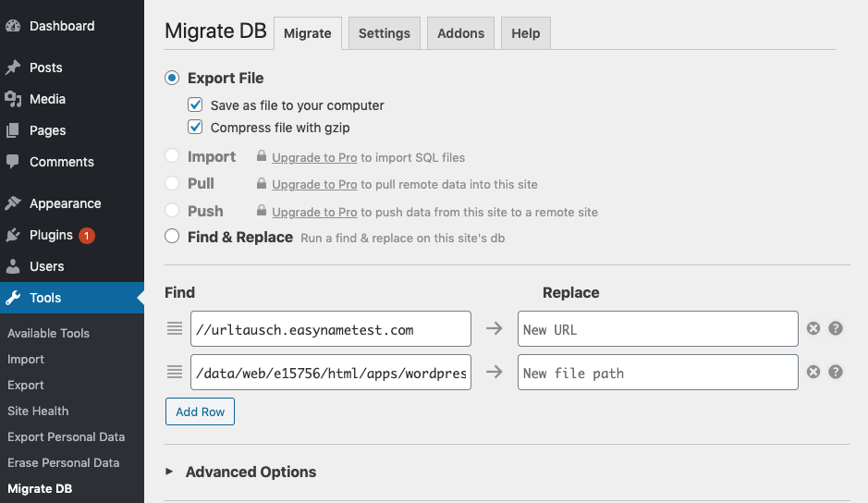Screen dimensions: 868x503
Task: Click the Posts pushpin icon
Action: point(13,67)
